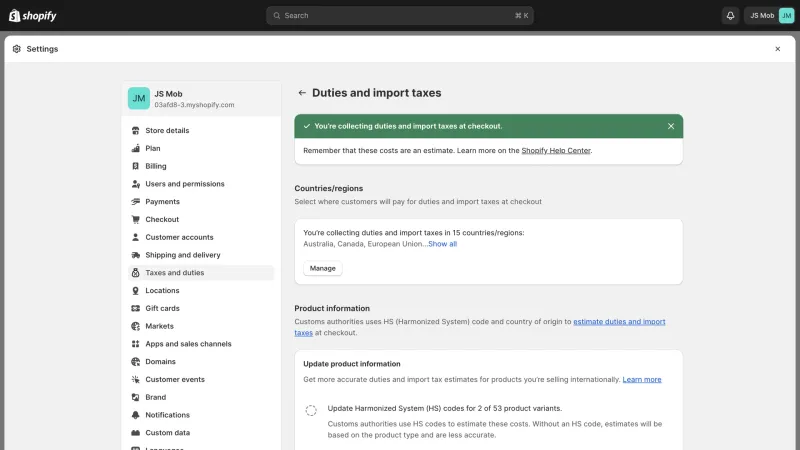
Task: Select Taxes and duties item
Action: click(201, 273)
